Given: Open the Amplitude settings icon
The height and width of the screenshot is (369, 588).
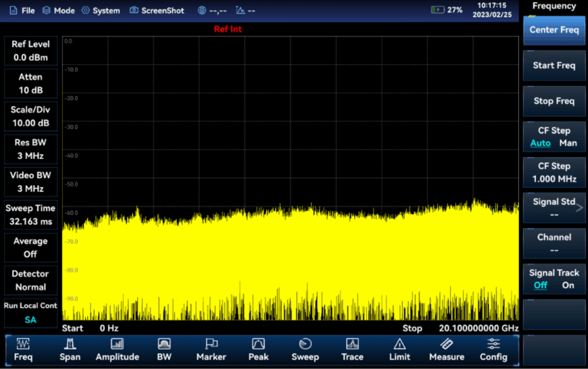Looking at the screenshot, I should (x=117, y=344).
